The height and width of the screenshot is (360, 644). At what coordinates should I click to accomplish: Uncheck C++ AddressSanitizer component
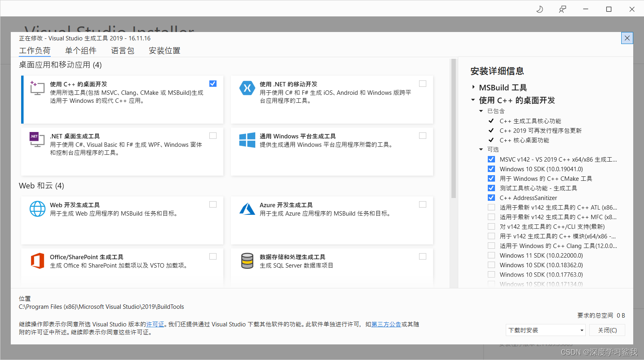[491, 198]
